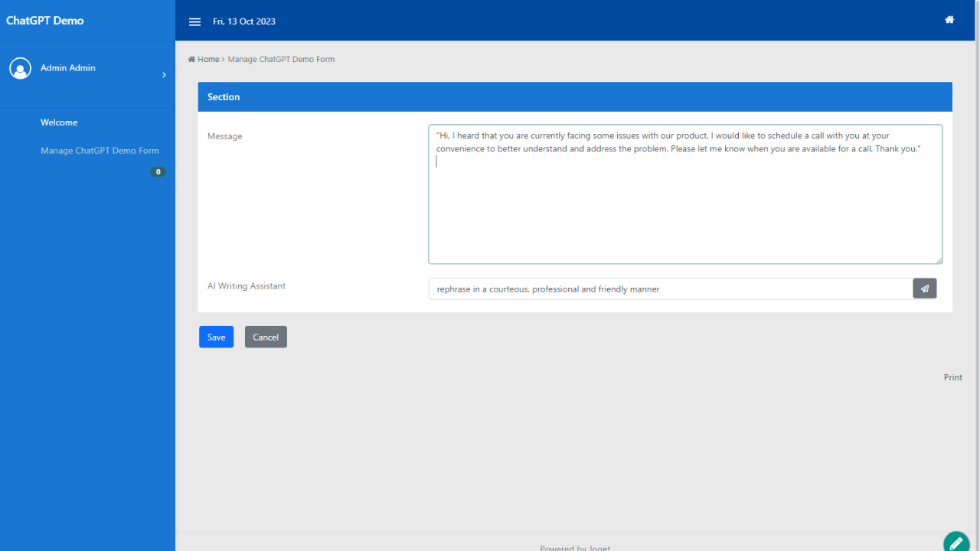The width and height of the screenshot is (980, 551).
Task: Click the Admin Admin user avatar icon
Action: [x=21, y=68]
